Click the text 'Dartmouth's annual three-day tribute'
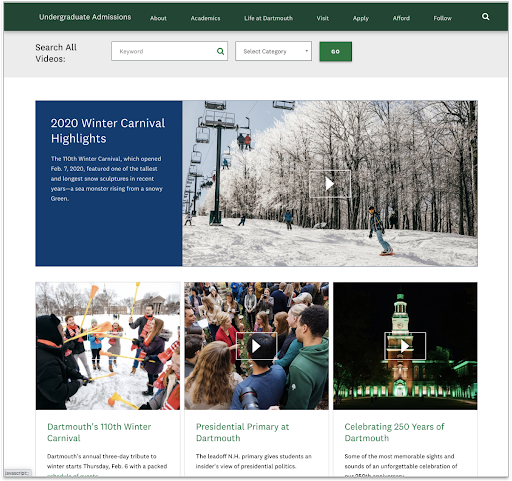 (x=98, y=456)
